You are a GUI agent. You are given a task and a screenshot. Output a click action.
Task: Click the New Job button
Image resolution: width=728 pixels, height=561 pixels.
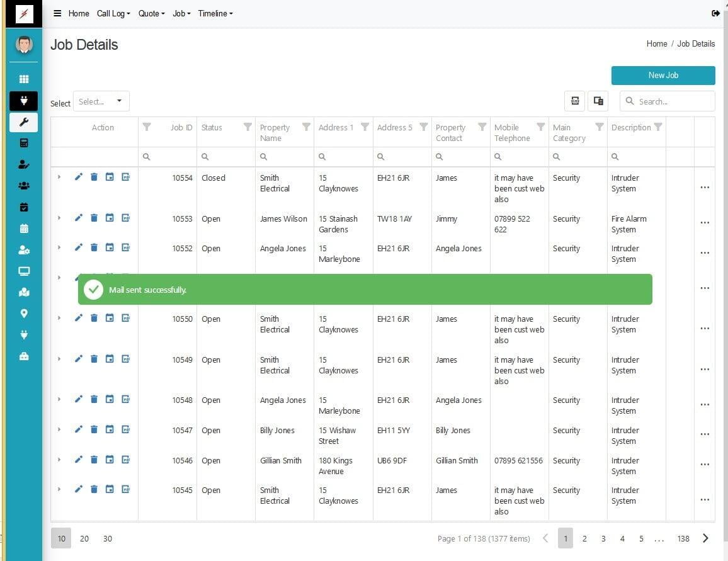click(x=663, y=75)
